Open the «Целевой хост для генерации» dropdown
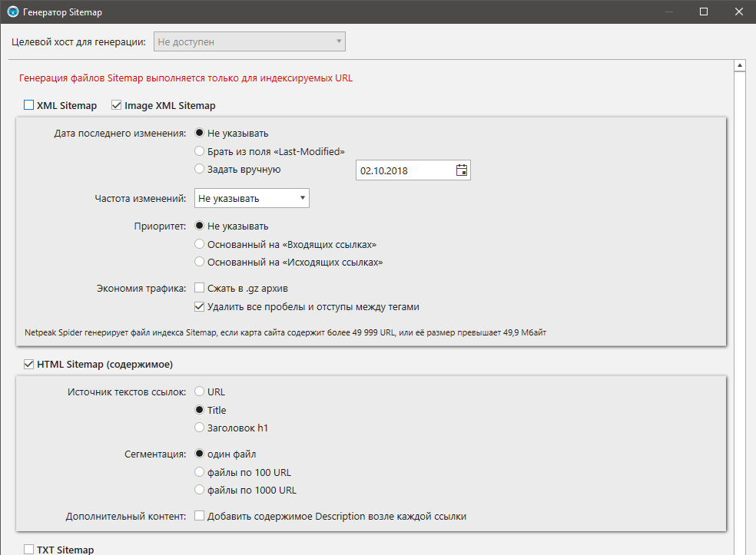Viewport: 756px width, 555px height. [249, 41]
